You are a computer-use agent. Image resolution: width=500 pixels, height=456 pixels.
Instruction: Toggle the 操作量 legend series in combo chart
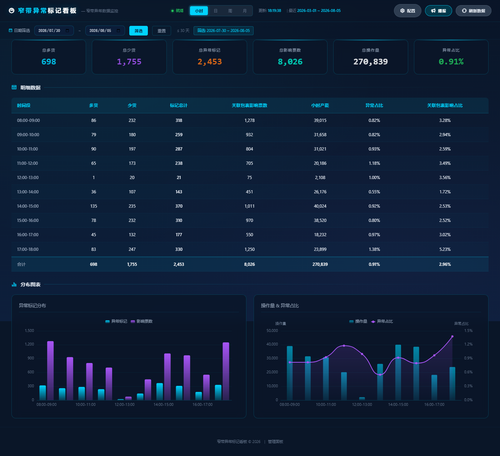pos(358,321)
